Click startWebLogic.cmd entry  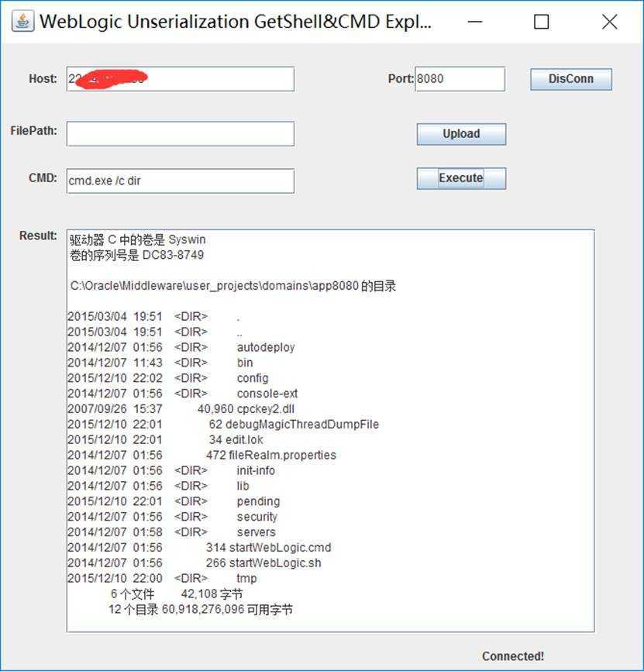[x=280, y=547]
